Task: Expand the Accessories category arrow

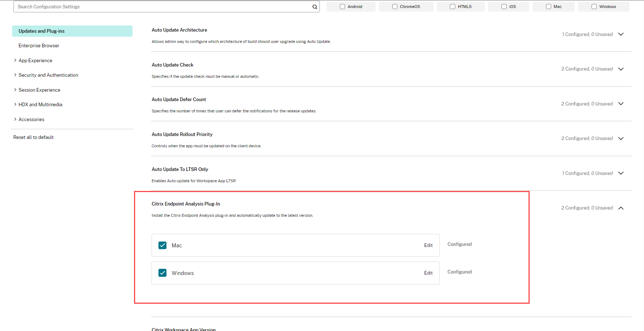Action: point(15,119)
